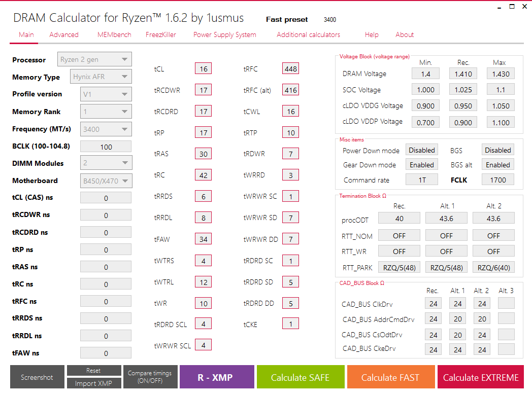The width and height of the screenshot is (532, 395).
Task: Click the tRFC value 448
Action: click(291, 69)
